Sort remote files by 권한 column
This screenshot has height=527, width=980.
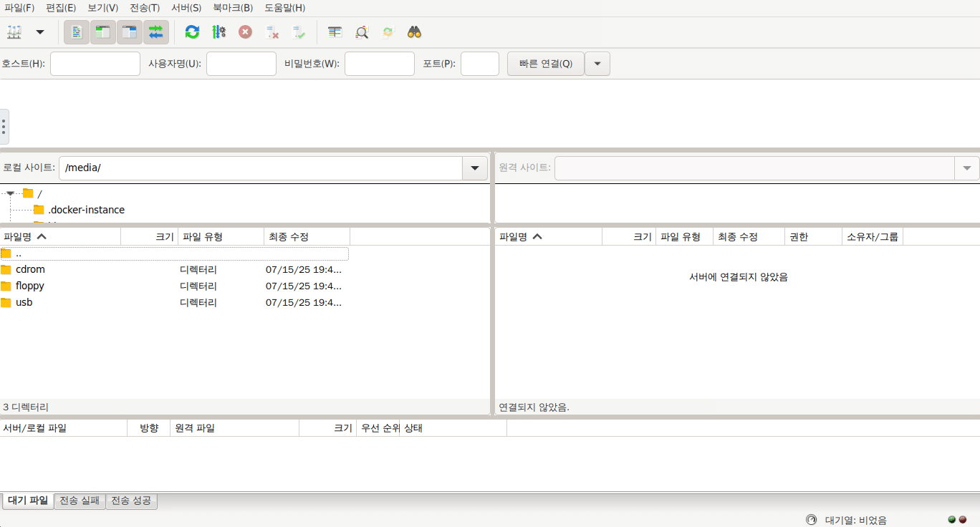pos(814,236)
